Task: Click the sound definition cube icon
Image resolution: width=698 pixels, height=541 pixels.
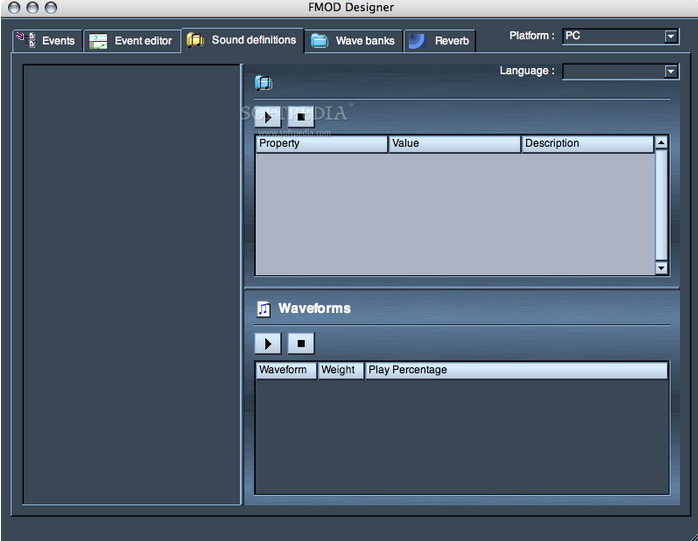Action: tap(264, 83)
